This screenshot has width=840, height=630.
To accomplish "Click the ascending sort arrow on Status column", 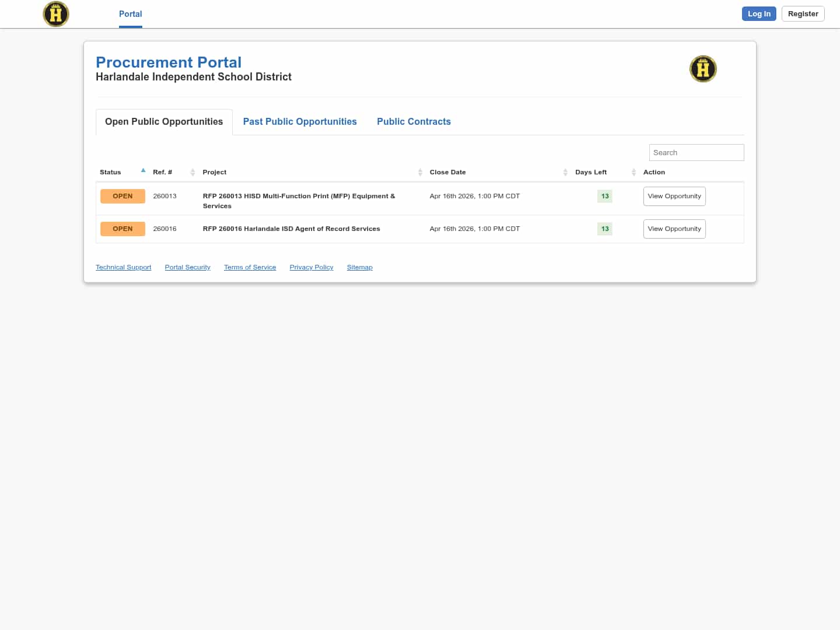I will [143, 170].
